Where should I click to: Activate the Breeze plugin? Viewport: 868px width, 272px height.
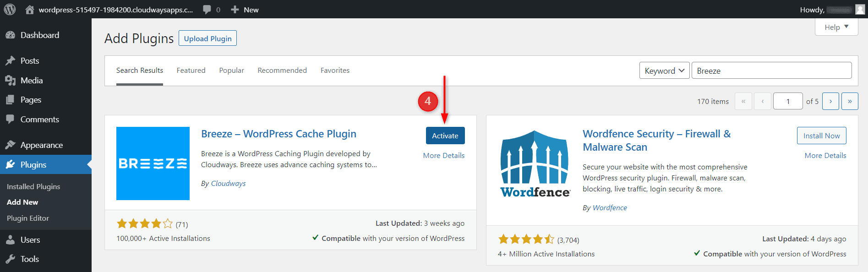pyautogui.click(x=445, y=136)
